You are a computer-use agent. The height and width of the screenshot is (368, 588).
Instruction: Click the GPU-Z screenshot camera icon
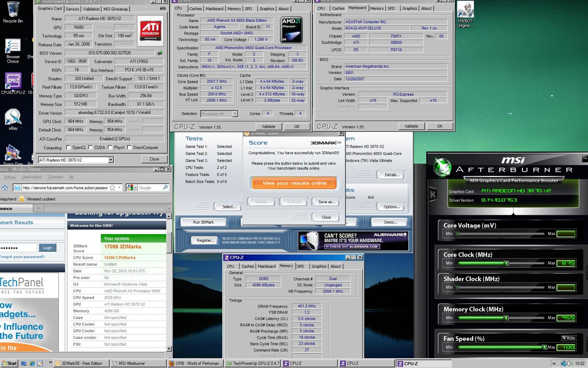click(x=162, y=8)
